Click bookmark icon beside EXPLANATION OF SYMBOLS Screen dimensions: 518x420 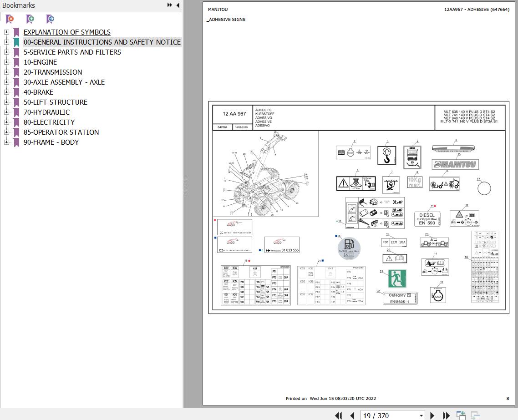tap(16, 32)
